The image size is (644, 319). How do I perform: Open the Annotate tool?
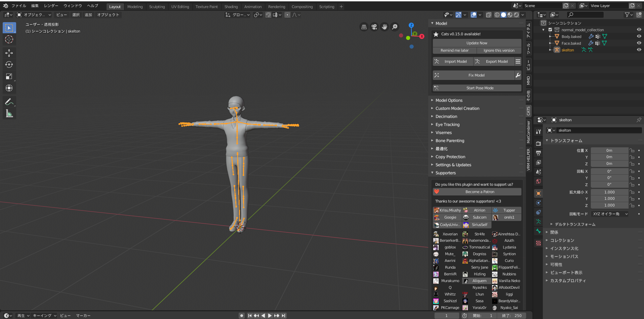pyautogui.click(x=9, y=101)
